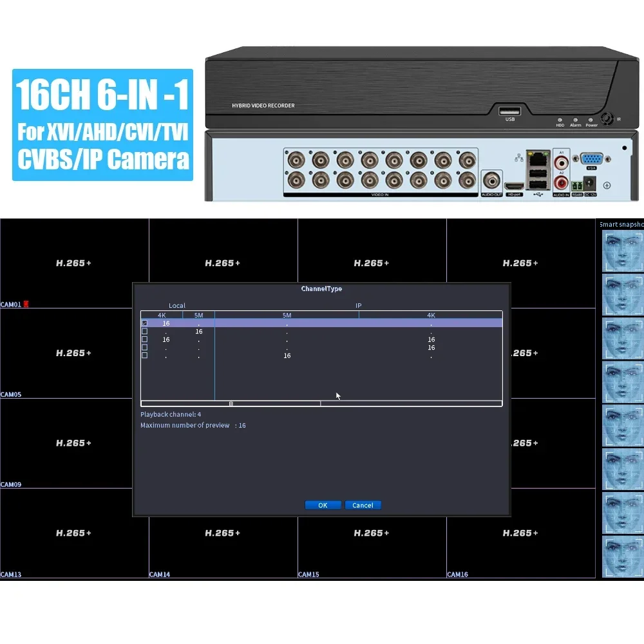Confirm ChannelType dialog with OK

coord(323,505)
